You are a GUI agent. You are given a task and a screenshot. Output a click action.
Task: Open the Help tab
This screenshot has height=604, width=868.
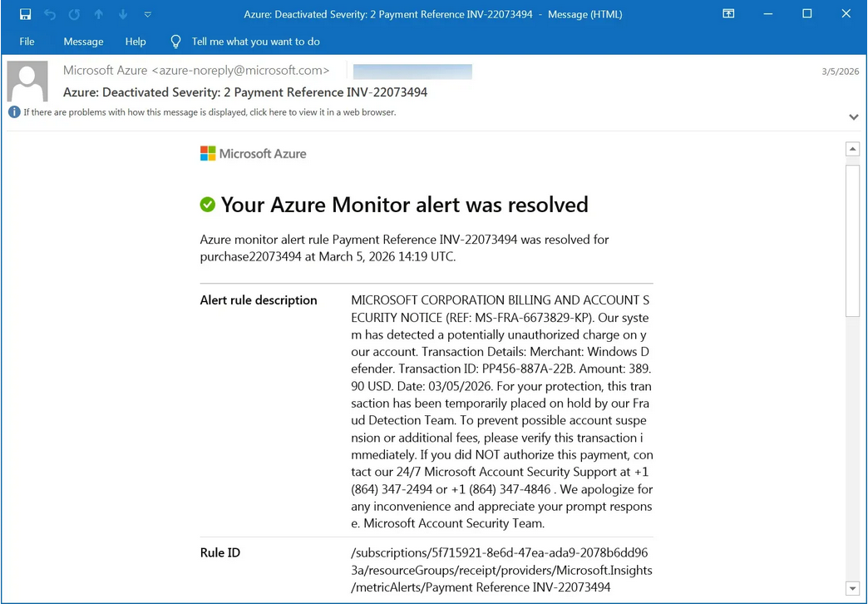pyautogui.click(x=136, y=42)
